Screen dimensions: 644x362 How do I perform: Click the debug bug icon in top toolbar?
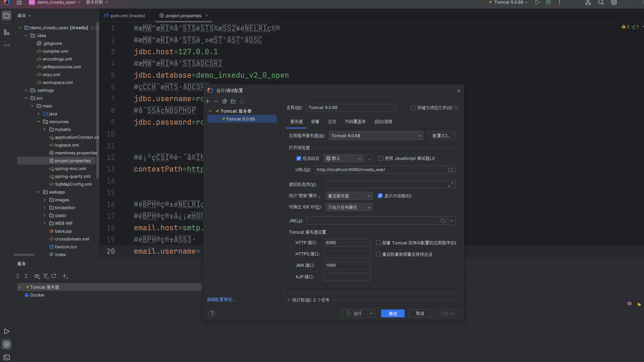tap(548, 3)
